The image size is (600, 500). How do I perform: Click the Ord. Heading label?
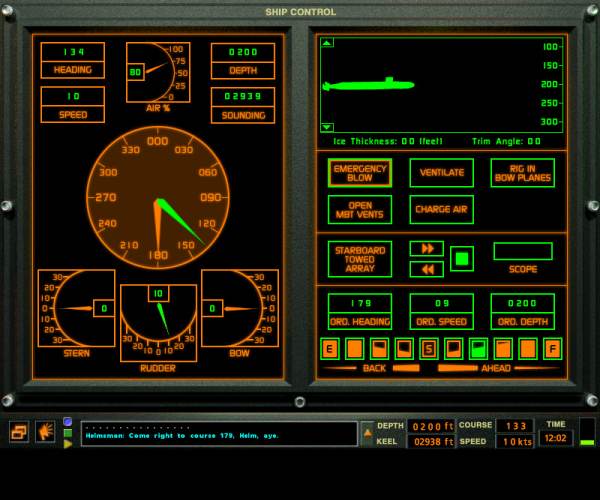[x=360, y=322]
